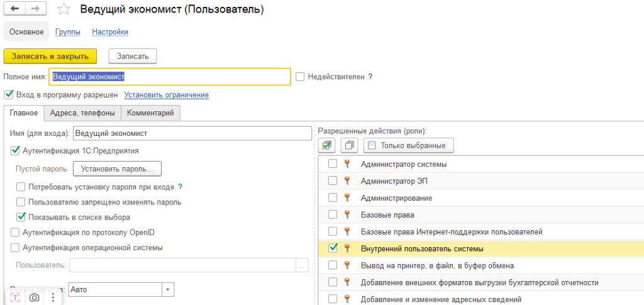Click the Полное имя input field
The image size is (644, 305).
coord(170,77)
